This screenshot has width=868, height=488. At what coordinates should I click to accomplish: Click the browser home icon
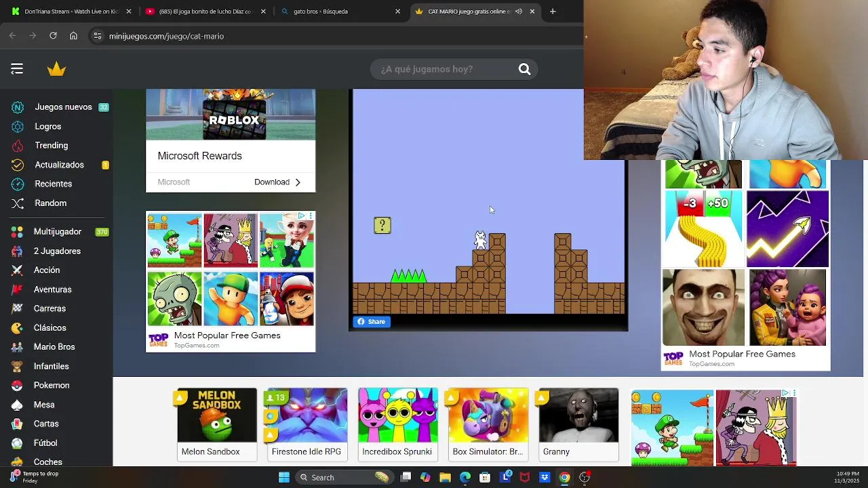coord(73,36)
